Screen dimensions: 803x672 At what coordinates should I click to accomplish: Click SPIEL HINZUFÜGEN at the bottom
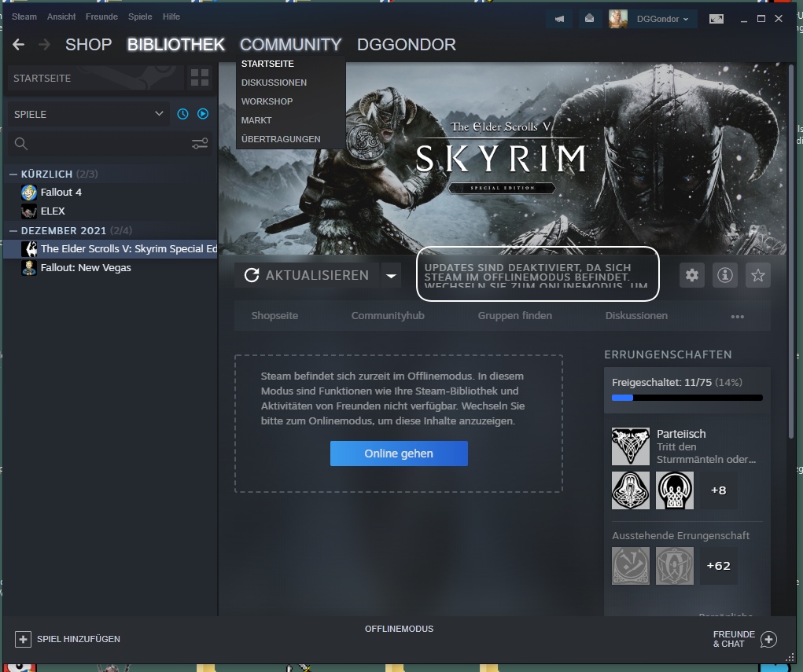(68, 639)
